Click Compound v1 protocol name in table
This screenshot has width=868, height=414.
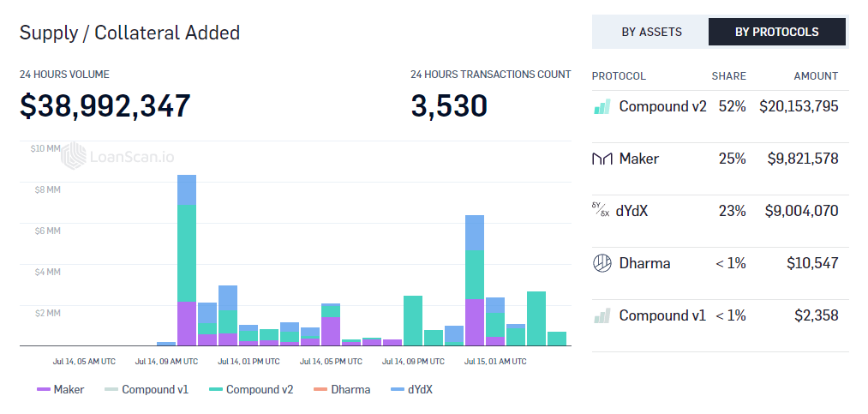click(662, 315)
